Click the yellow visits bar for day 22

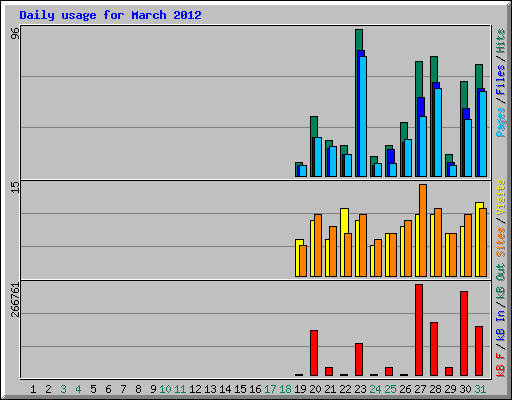click(344, 220)
